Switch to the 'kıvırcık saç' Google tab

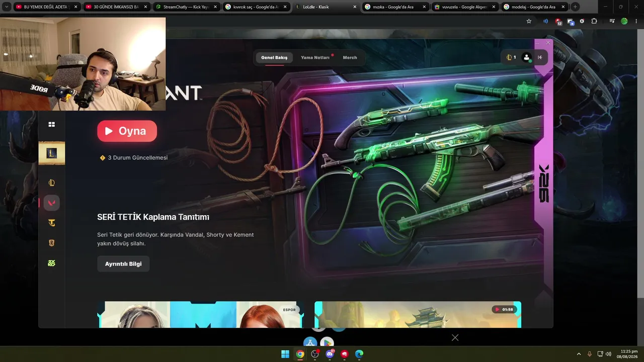256,7
